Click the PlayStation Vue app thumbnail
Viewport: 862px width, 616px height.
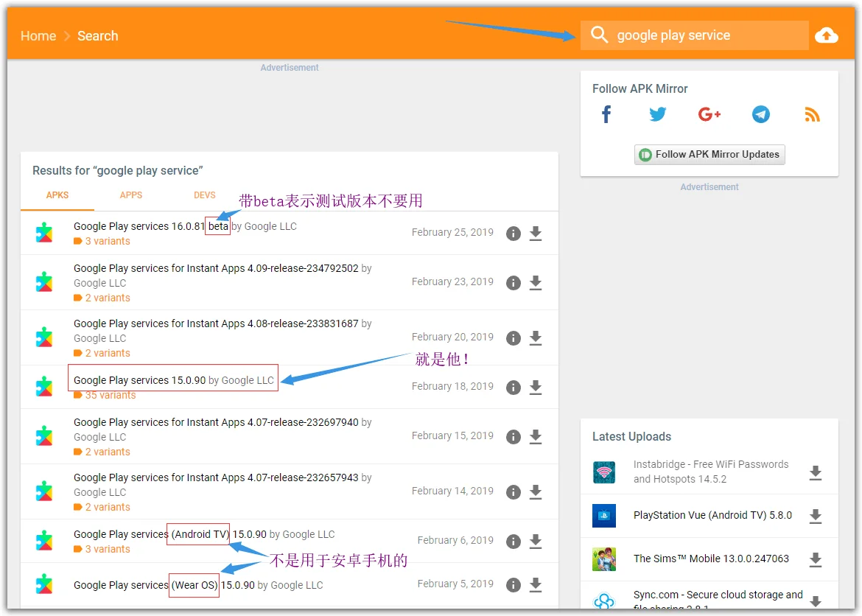coord(604,515)
